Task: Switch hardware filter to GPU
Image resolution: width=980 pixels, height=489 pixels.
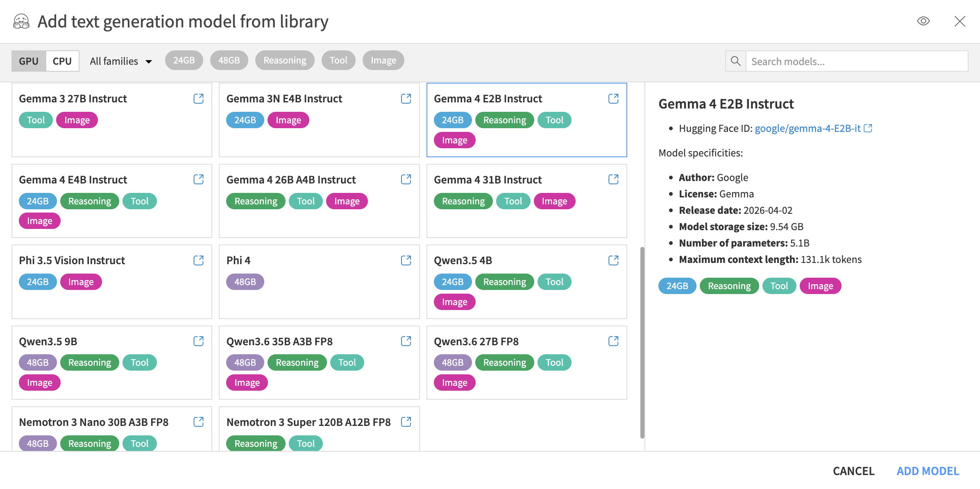Action: pos(29,61)
